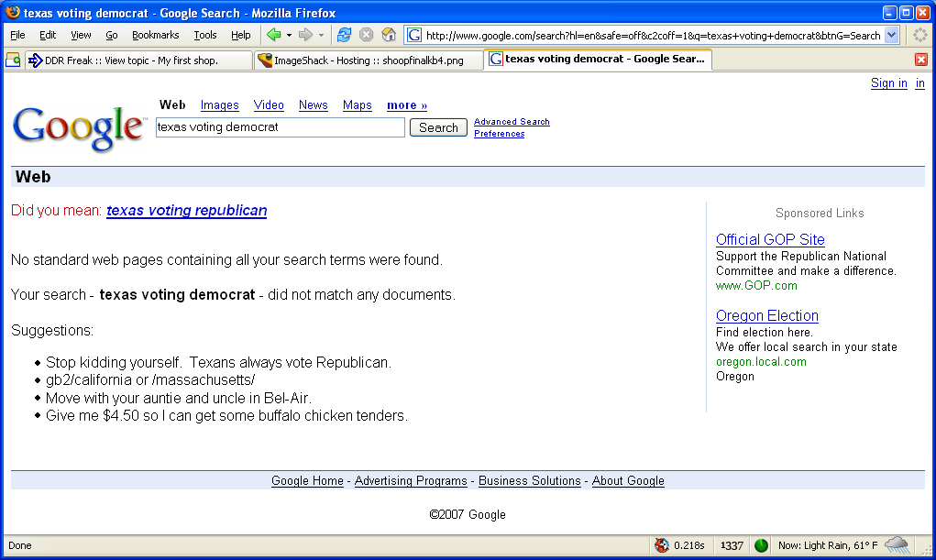Click the Search button
This screenshot has width=936, height=560.
[438, 127]
